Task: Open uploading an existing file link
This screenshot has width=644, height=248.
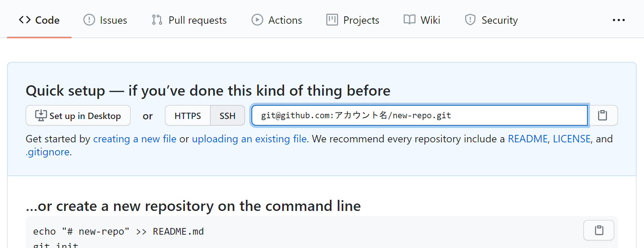Action: pyautogui.click(x=249, y=139)
